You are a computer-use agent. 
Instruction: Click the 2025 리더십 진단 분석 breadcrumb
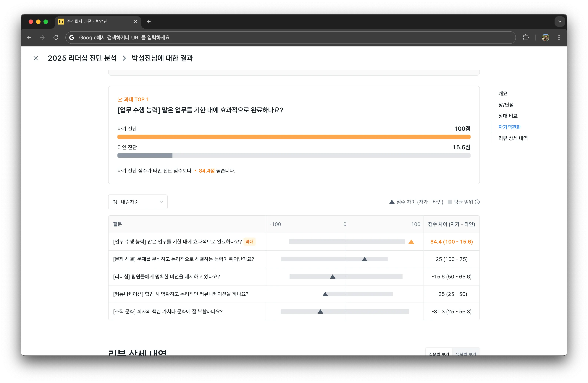82,58
